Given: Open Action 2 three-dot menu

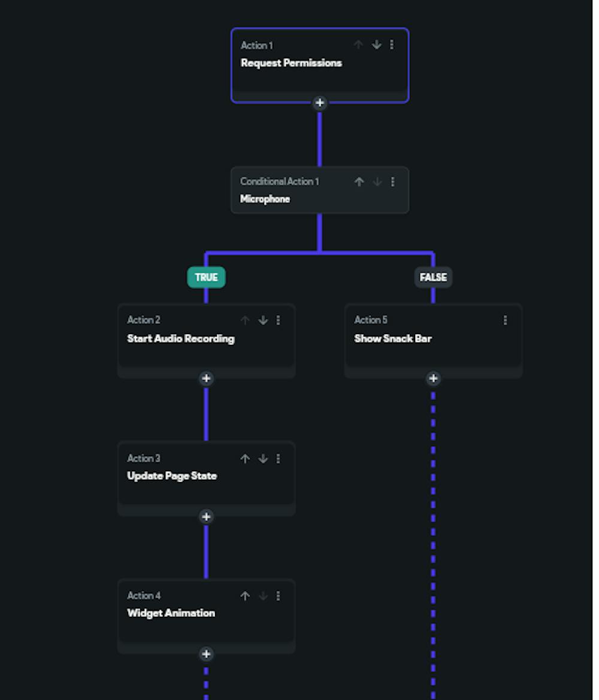Looking at the screenshot, I should (279, 320).
